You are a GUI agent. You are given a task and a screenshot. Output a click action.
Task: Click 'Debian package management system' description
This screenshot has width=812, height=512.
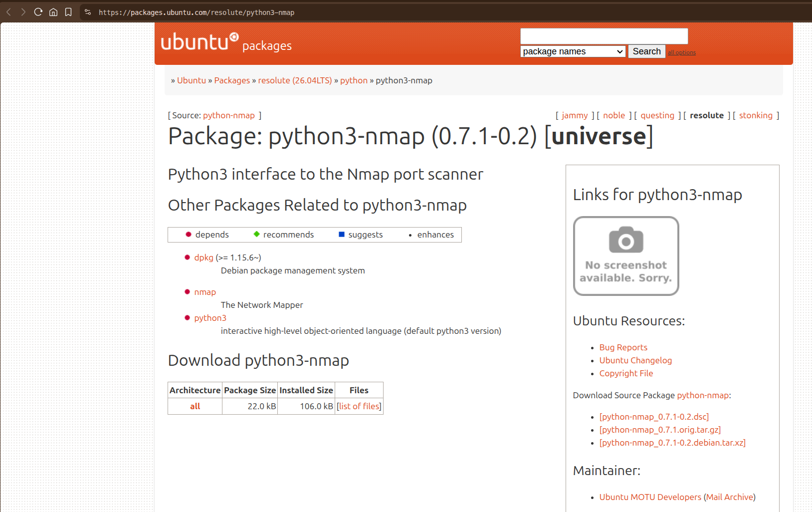click(293, 270)
